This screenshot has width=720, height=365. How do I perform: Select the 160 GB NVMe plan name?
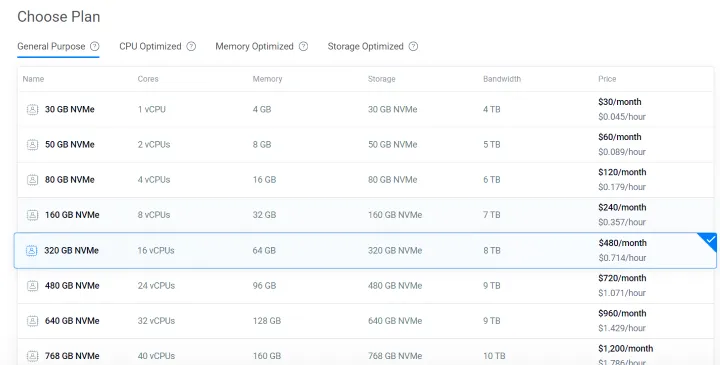(72, 215)
